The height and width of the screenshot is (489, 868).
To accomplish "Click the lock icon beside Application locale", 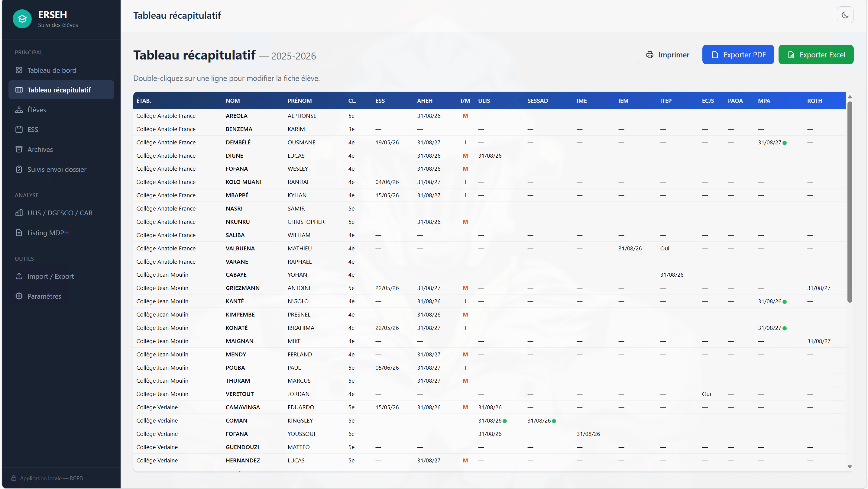I will coord(14,478).
